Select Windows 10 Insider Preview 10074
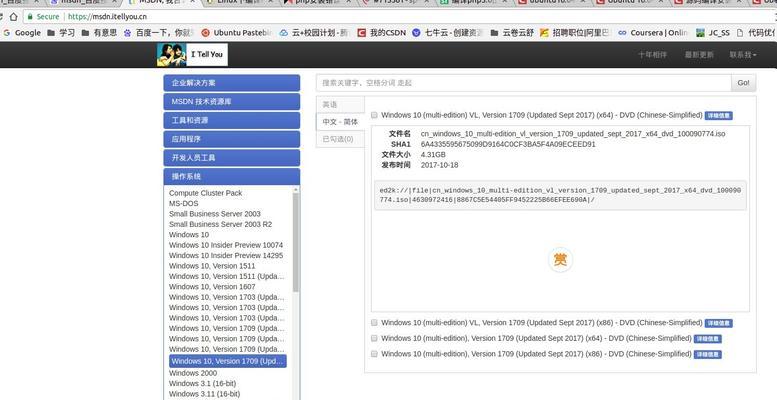777x400 pixels. pos(226,245)
